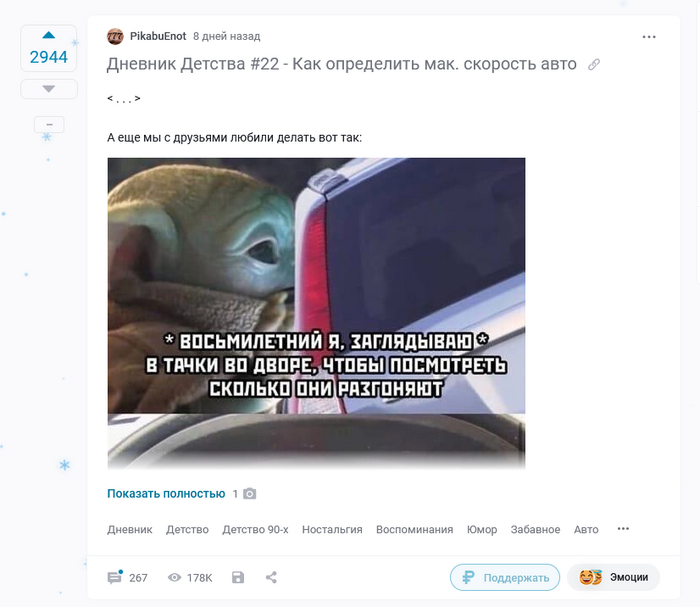Screen dimensions: 700x607
Task: Open post title Дневник Детства #22
Action: (342, 64)
